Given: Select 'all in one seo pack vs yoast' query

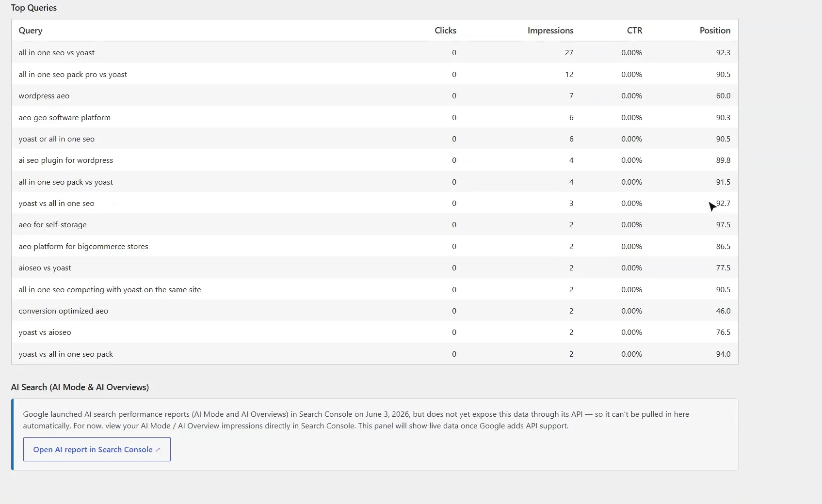Looking at the screenshot, I should 66,182.
